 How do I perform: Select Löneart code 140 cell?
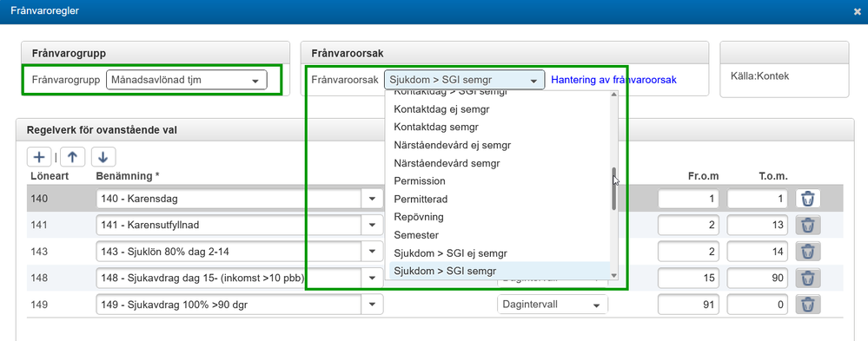pyautogui.click(x=40, y=199)
